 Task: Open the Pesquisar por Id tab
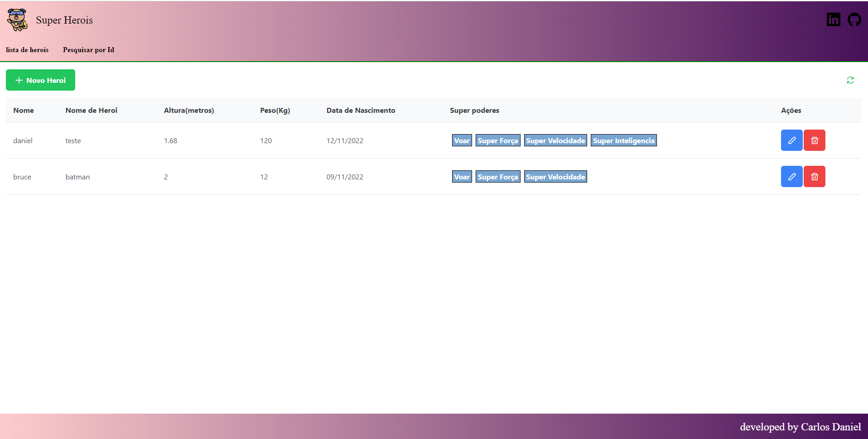tap(88, 50)
